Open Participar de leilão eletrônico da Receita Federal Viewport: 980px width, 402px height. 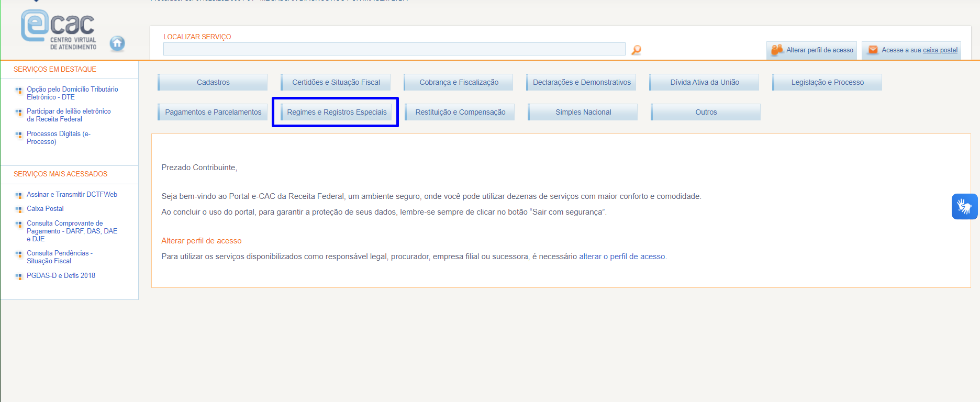[x=69, y=115]
